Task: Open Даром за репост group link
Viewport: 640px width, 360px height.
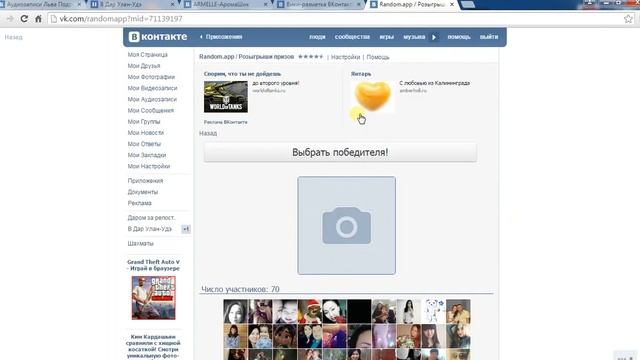Action: point(151,218)
